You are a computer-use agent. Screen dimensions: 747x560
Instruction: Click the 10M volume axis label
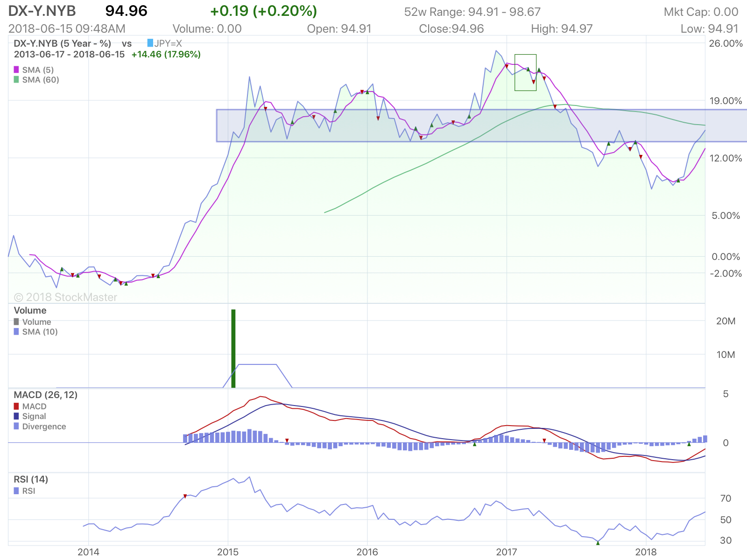[x=726, y=355]
